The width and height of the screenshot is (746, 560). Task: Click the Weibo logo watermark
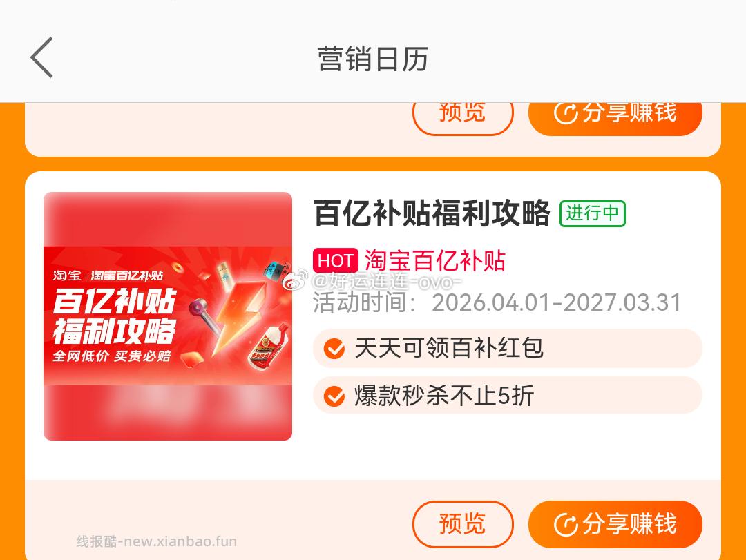pyautogui.click(x=295, y=281)
